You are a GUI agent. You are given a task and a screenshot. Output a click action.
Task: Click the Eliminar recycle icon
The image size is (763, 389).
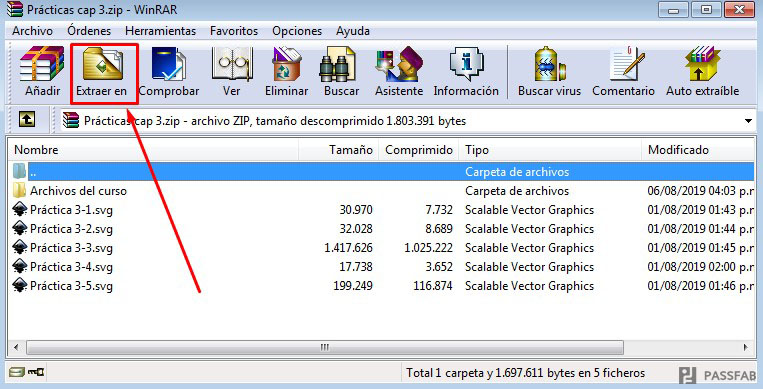tap(286, 64)
